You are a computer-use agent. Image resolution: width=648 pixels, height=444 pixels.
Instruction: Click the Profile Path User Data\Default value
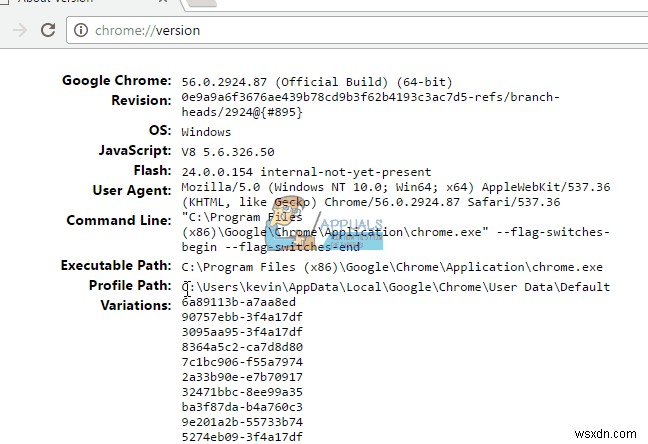point(395,287)
